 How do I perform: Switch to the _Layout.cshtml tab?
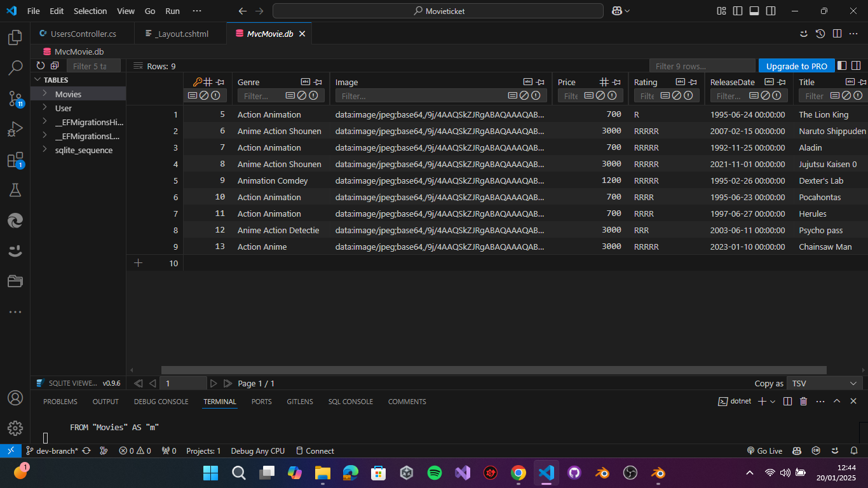click(180, 34)
